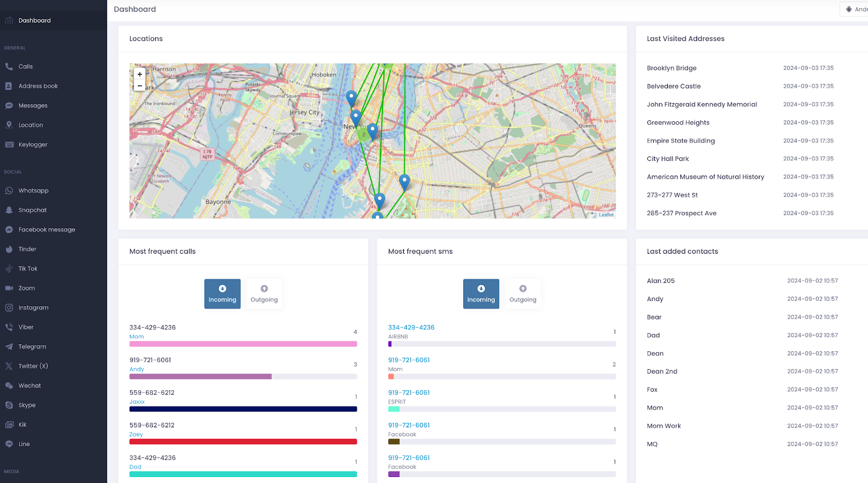Click Alan 205 in last added contacts
Image resolution: width=868 pixels, height=483 pixels.
[x=661, y=281]
